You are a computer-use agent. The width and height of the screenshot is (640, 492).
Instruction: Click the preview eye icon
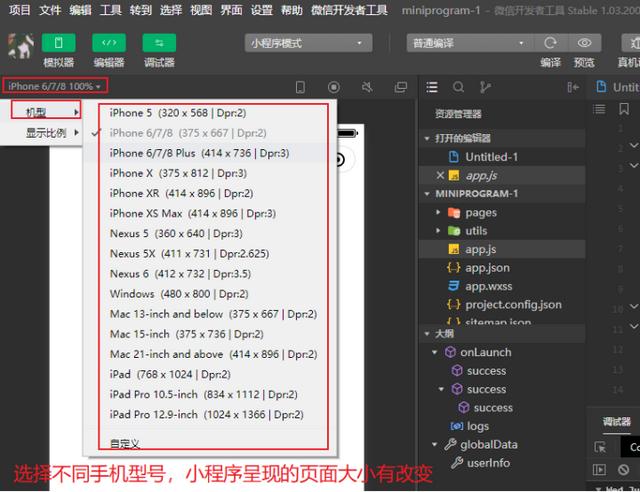585,43
